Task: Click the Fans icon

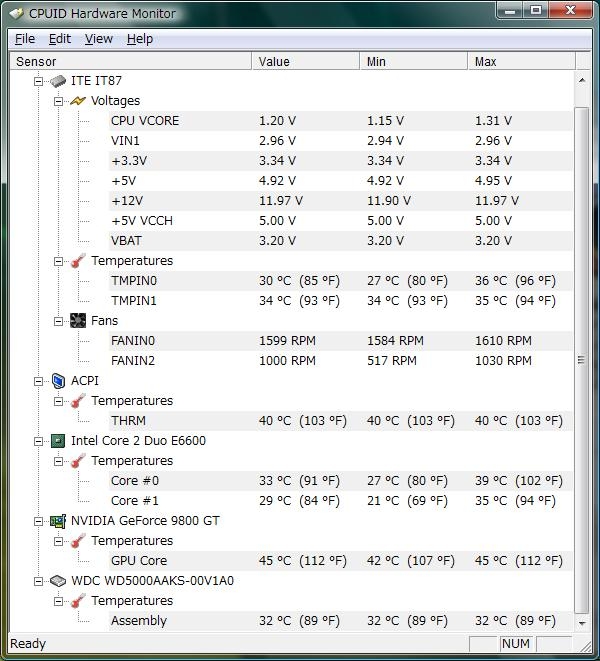Action: (x=78, y=321)
